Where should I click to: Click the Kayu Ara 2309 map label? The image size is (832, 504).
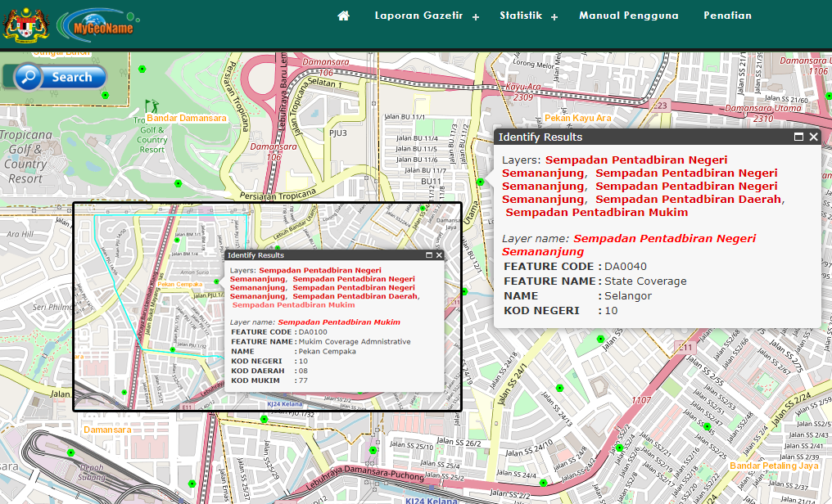coord(523,92)
